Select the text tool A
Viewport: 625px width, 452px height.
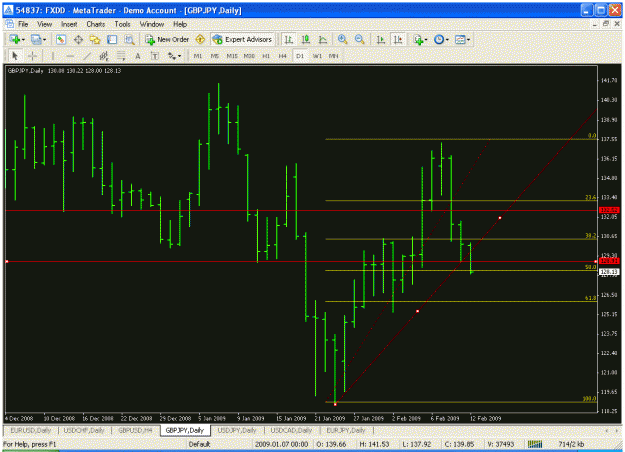[x=138, y=56]
